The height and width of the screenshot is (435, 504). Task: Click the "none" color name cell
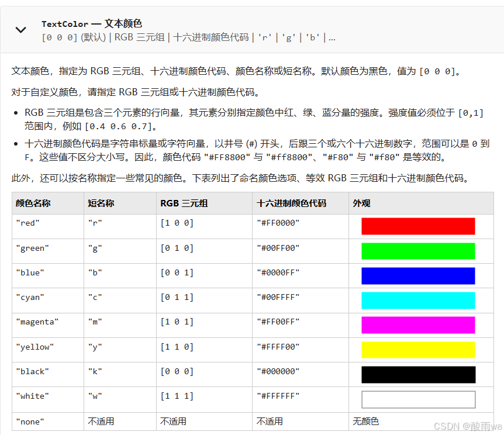pos(48,422)
